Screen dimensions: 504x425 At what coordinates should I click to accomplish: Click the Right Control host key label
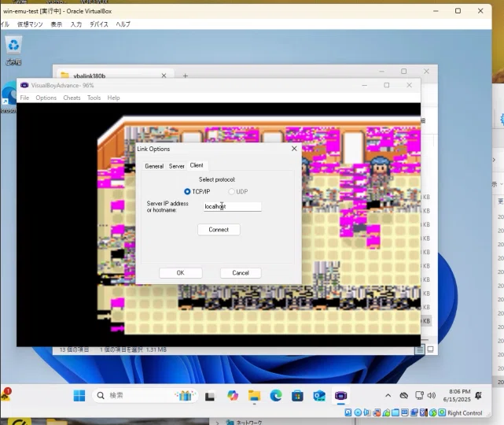click(x=465, y=412)
